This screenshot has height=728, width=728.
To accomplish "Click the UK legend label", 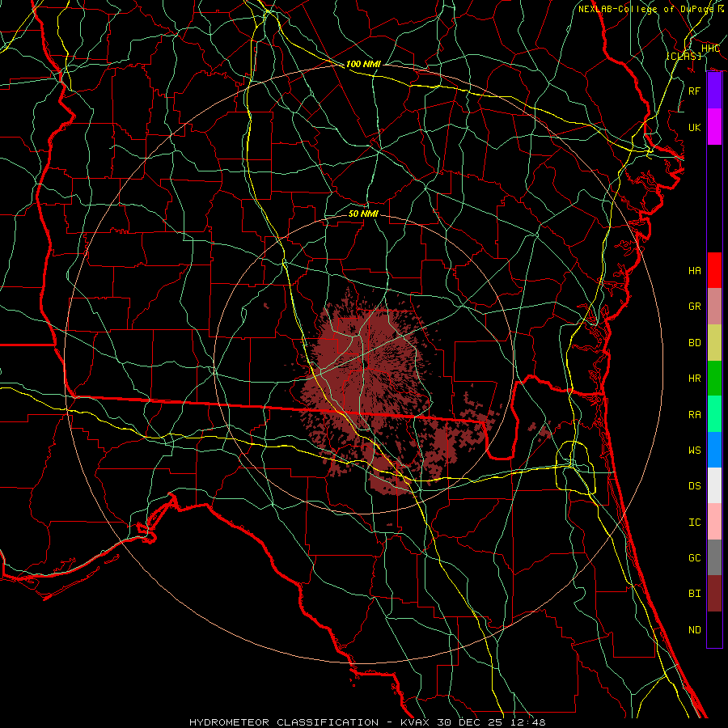I will [x=695, y=127].
